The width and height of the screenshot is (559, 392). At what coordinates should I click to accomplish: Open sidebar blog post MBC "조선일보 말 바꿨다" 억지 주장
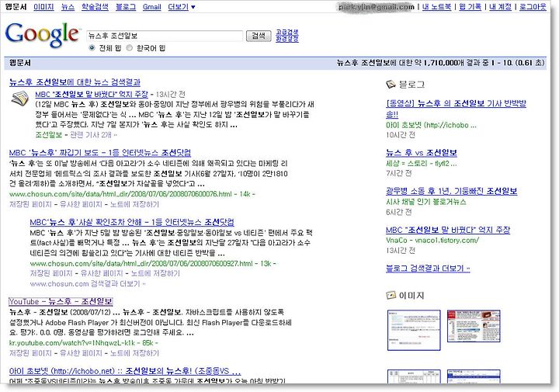point(448,230)
